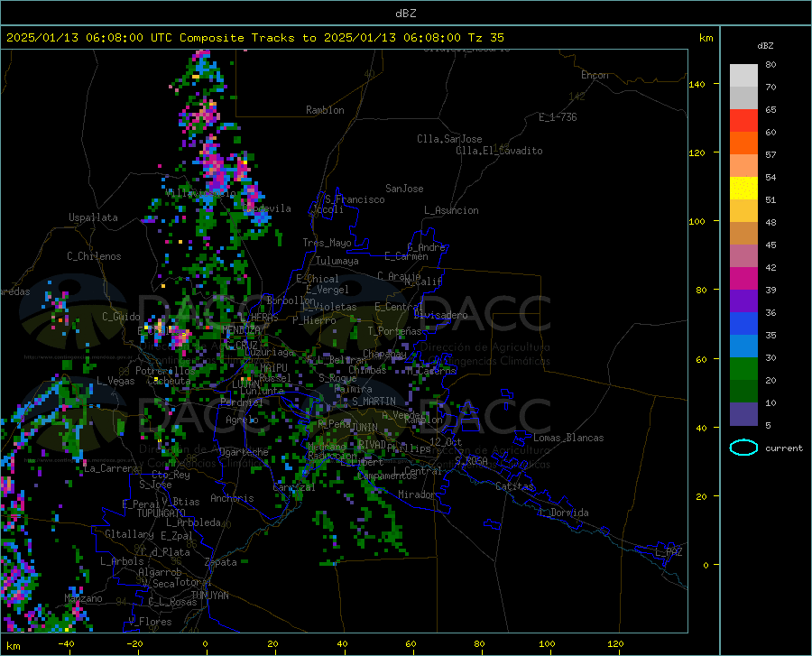Click the Mirador label

click(x=416, y=494)
